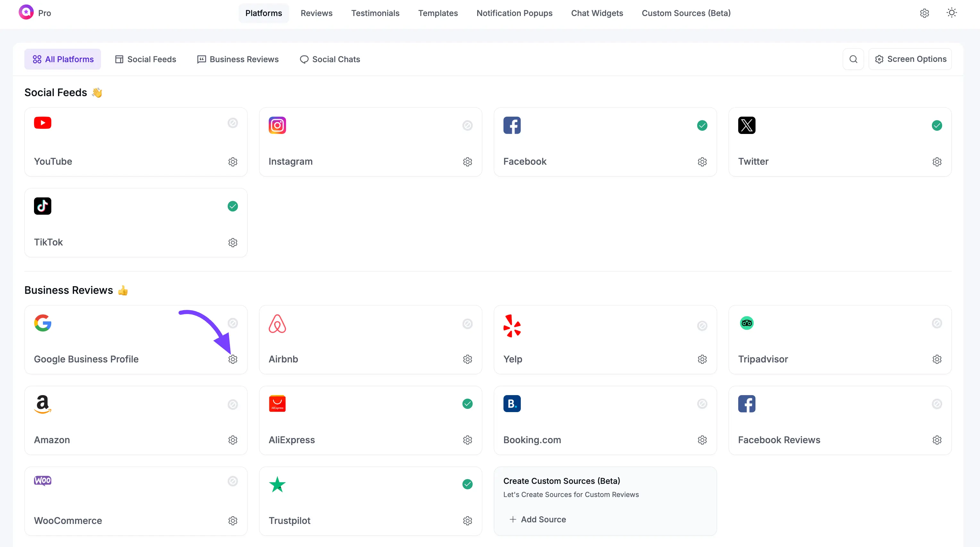Open Screen Options

[910, 59]
